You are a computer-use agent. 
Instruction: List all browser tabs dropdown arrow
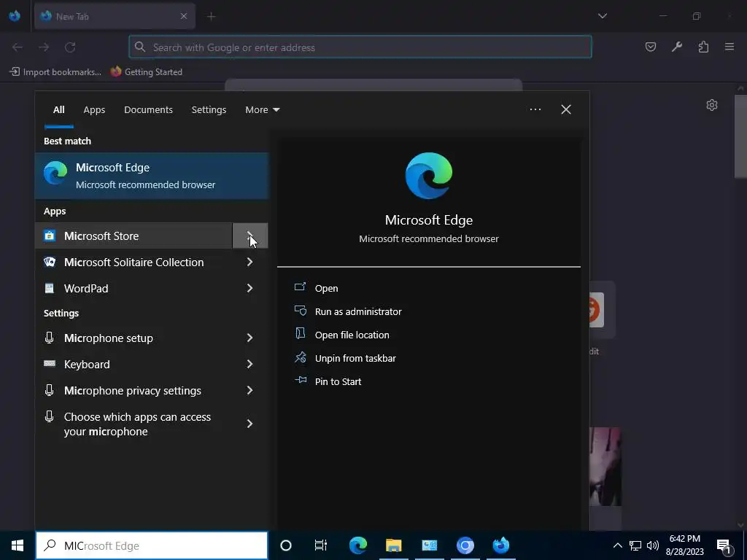tap(602, 16)
